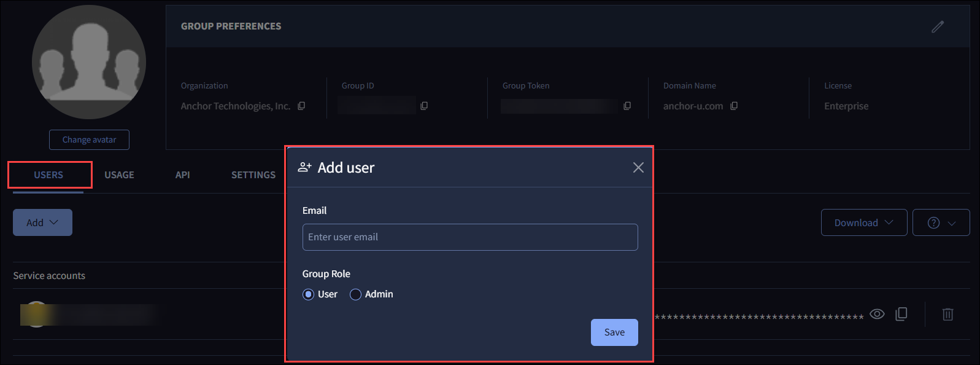Delete the service account with trash icon
Image resolution: width=980 pixels, height=365 pixels.
947,314
